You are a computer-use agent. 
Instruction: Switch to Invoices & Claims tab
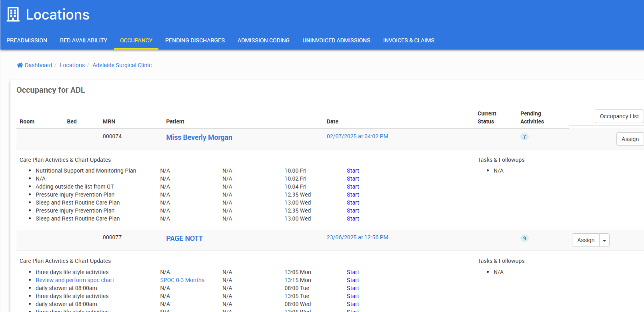click(408, 40)
